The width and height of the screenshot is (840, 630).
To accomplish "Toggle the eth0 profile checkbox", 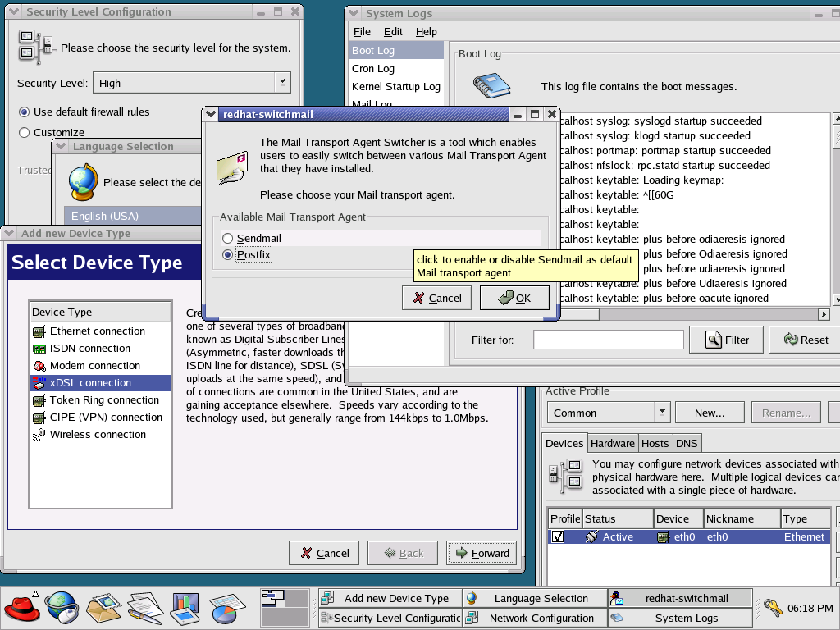I will 558,536.
